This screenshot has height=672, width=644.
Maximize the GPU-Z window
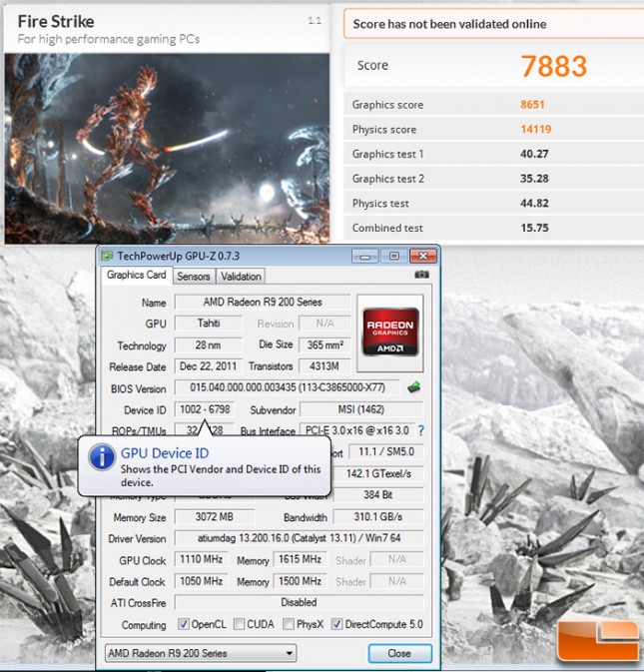[393, 257]
